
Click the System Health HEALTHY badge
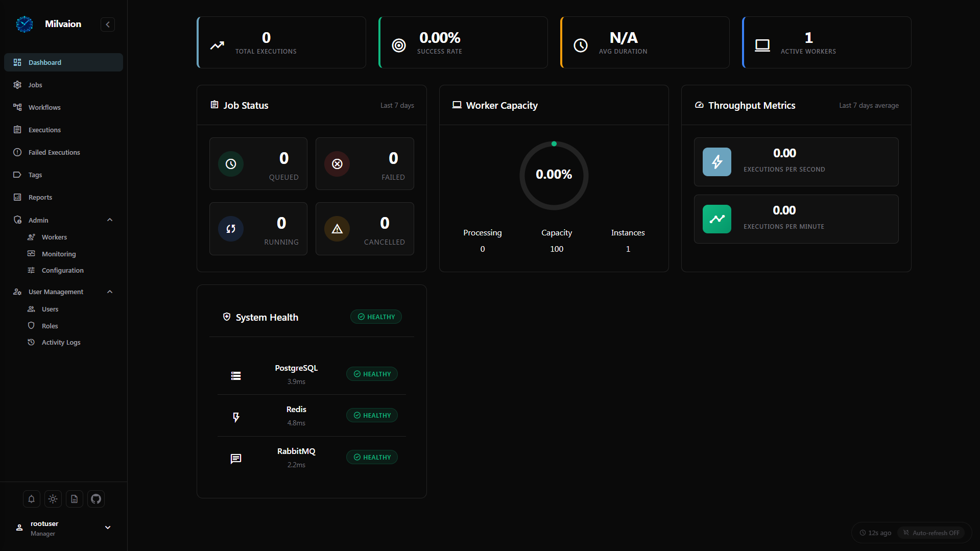pyautogui.click(x=376, y=317)
